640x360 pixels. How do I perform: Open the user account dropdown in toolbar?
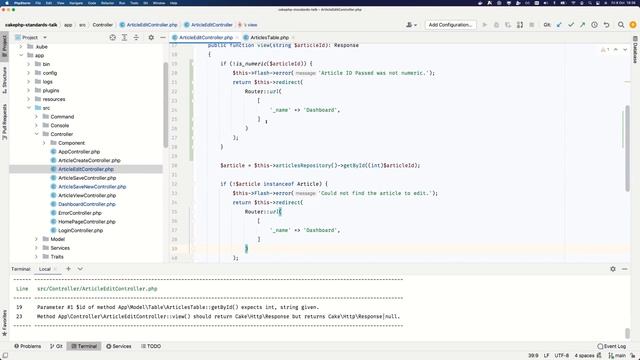point(411,25)
